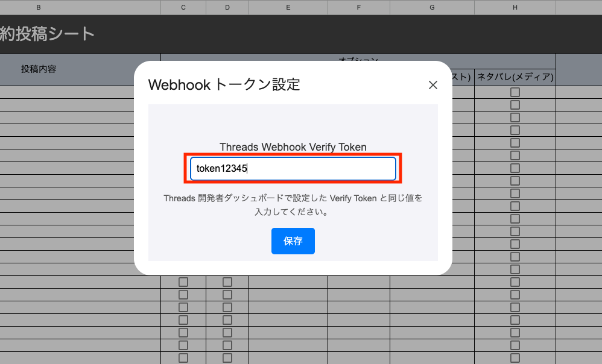Check the last checkbox in column C
This screenshot has width=602, height=364.
(183, 357)
